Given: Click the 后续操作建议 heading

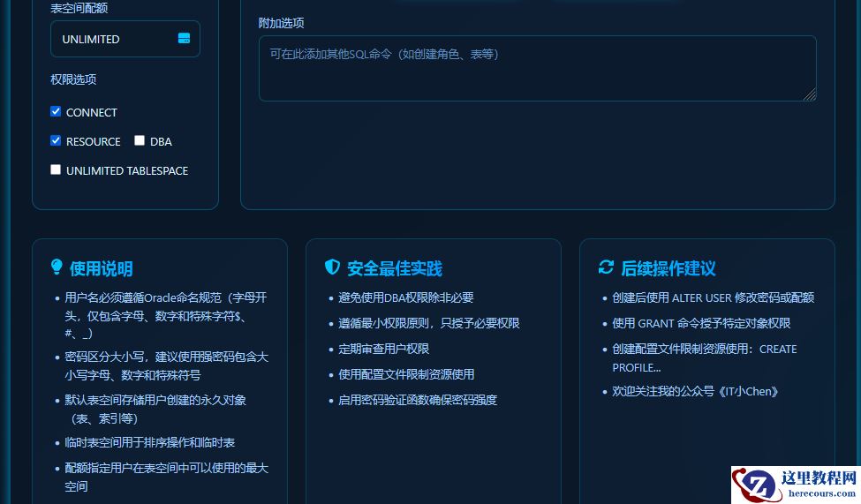Looking at the screenshot, I should click(x=668, y=268).
